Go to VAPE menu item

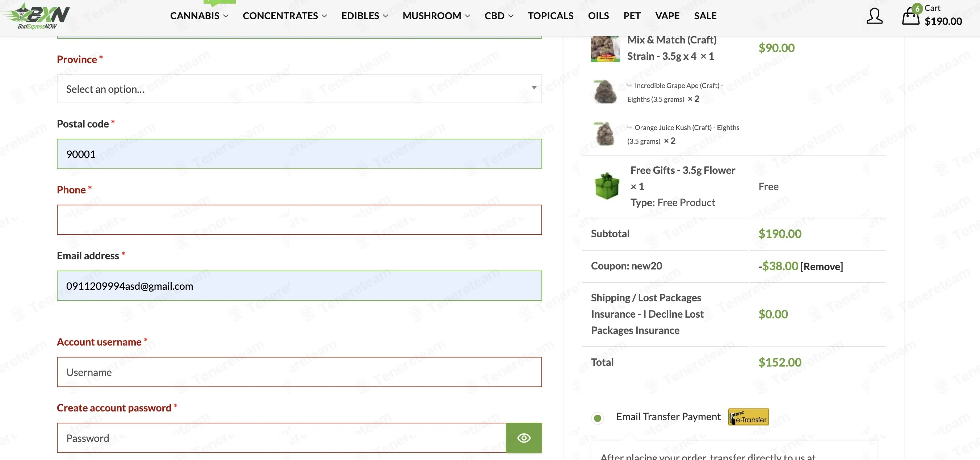pos(667,16)
